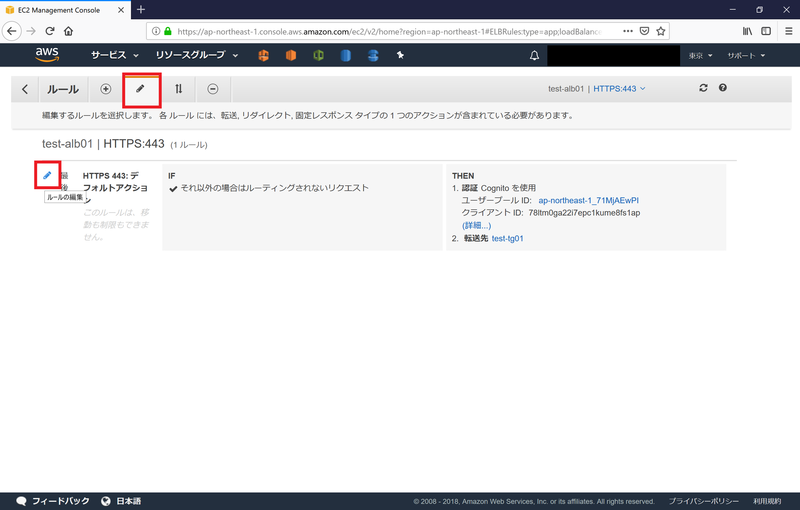Open a new browser tab
The height and width of the screenshot is (510, 800).
141,10
